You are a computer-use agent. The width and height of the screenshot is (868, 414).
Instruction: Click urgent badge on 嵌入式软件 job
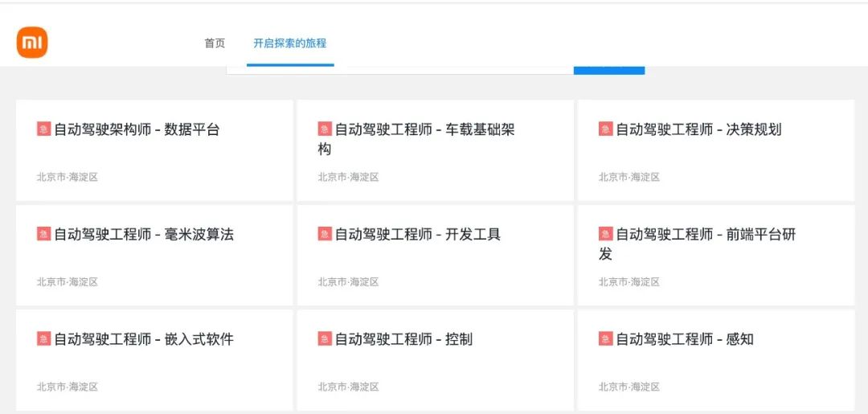coord(43,339)
